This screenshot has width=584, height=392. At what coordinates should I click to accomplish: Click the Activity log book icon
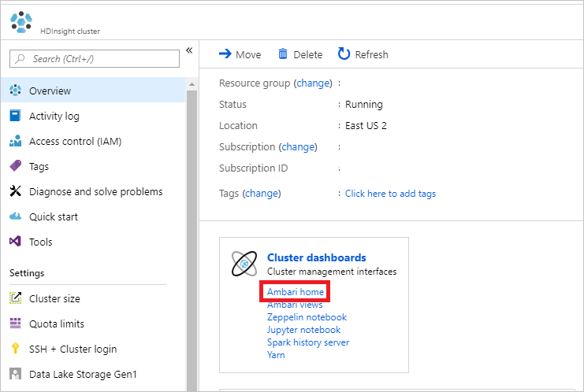coord(15,116)
